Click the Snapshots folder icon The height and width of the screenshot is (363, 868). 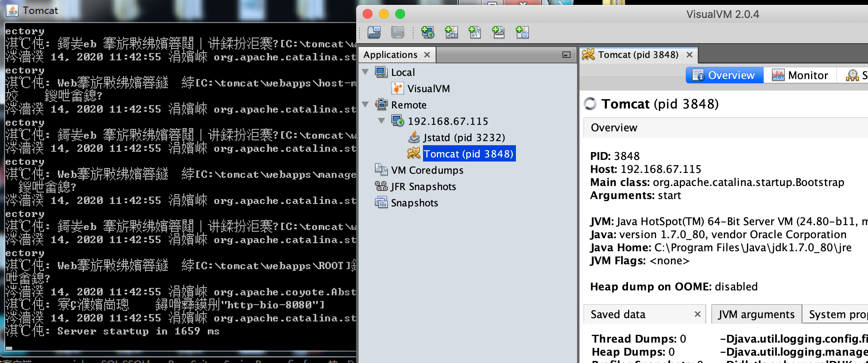coord(381,202)
